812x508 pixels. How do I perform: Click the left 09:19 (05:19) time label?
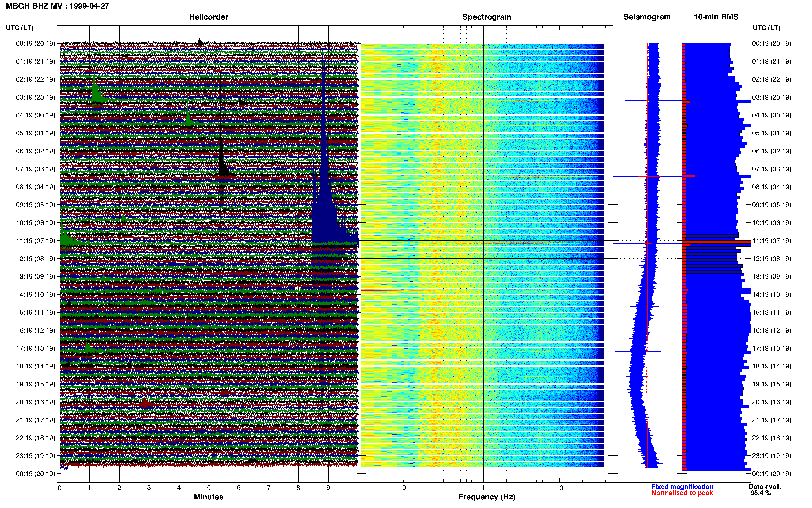[35, 205]
